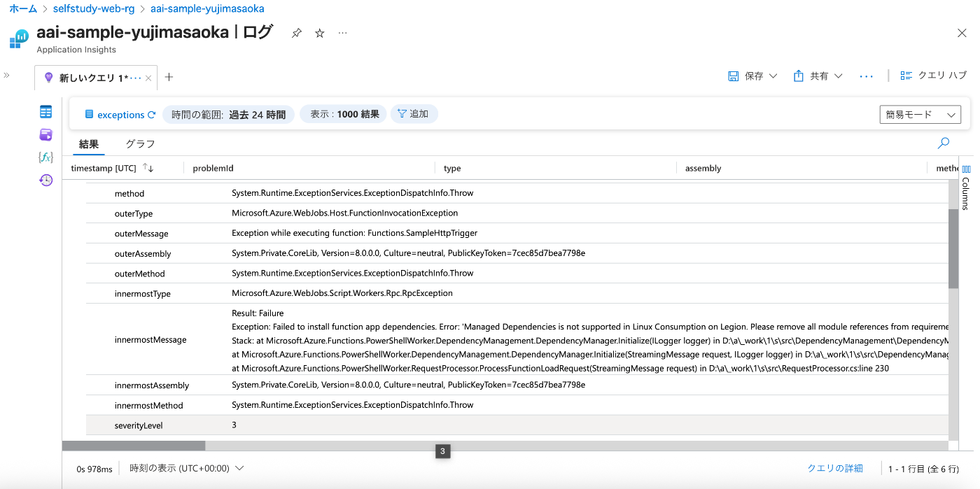980x489 pixels.
Task: Go to selfstudy-web-rg breadcrumb
Action: [x=92, y=9]
